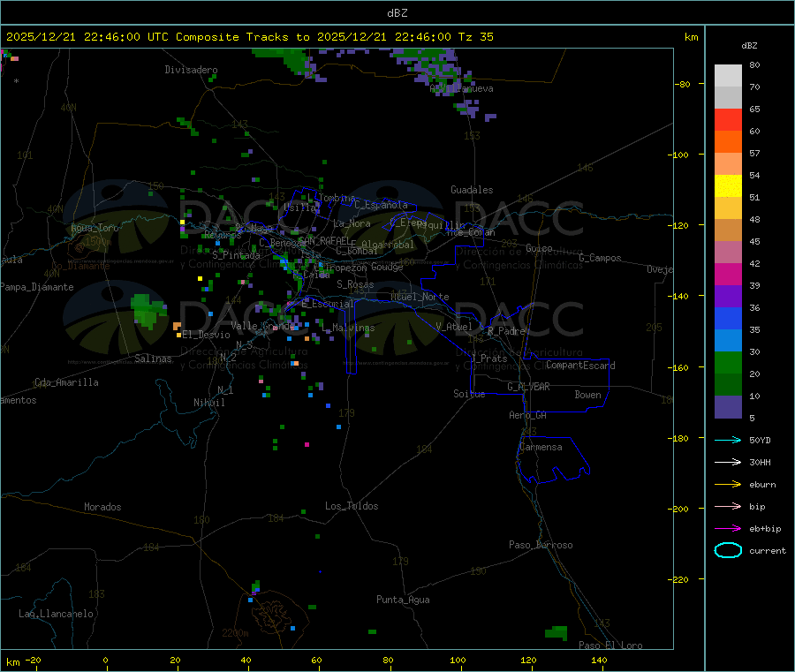Click the 'Tz 35' threshold text
Viewport: 795px width, 672px height.
click(x=475, y=37)
